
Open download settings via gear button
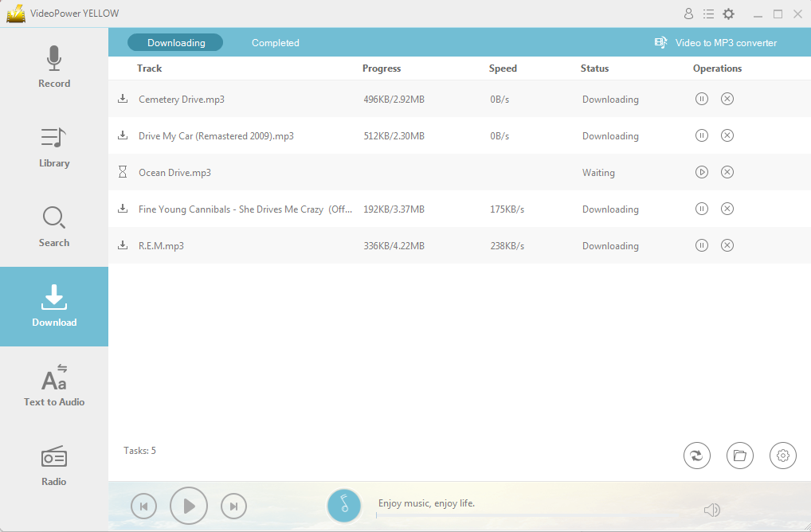pos(782,455)
